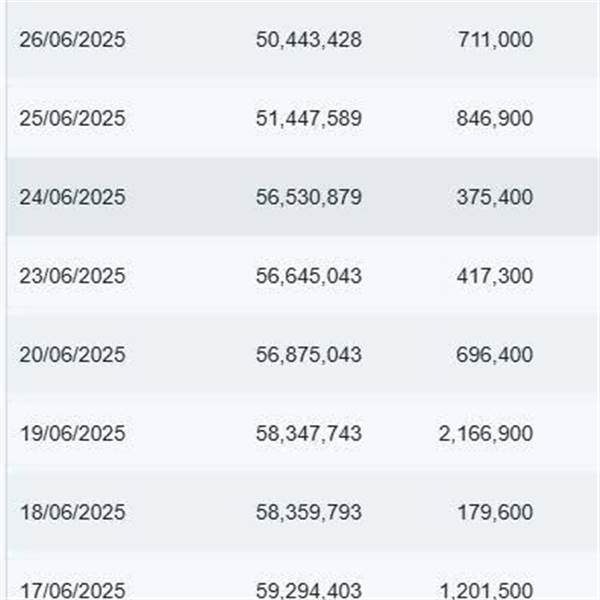Click the 711,000 volume cell
Image resolution: width=600 pixels, height=600 pixels.
point(495,39)
